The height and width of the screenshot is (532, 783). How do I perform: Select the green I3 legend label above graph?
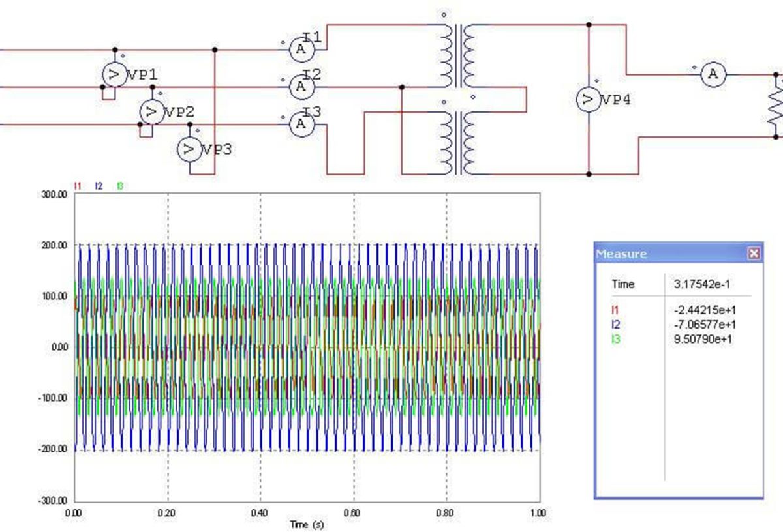pos(120,186)
